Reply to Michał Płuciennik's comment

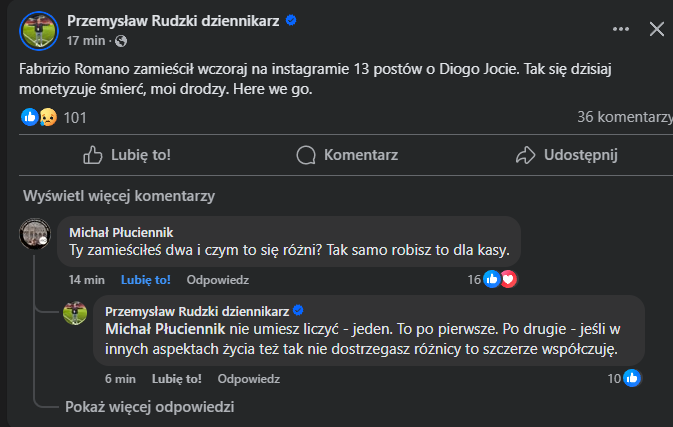(218, 280)
